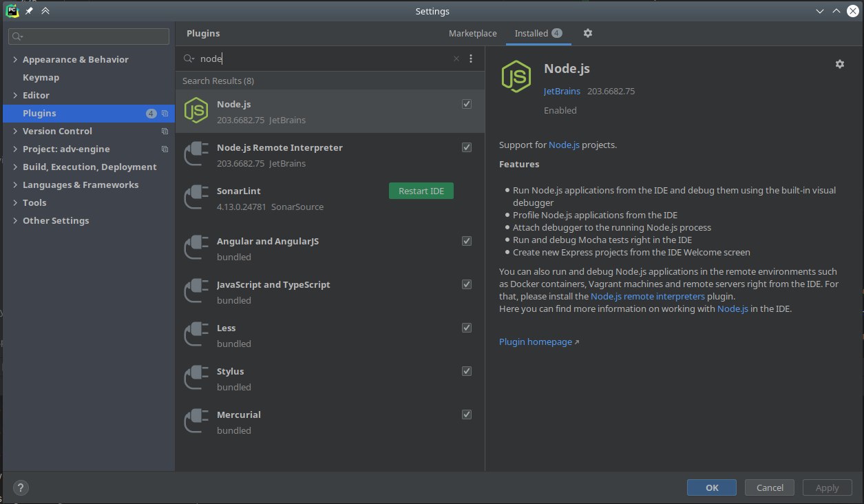
Task: Click project-level icon beside Project: adv-engine
Action: coord(165,149)
